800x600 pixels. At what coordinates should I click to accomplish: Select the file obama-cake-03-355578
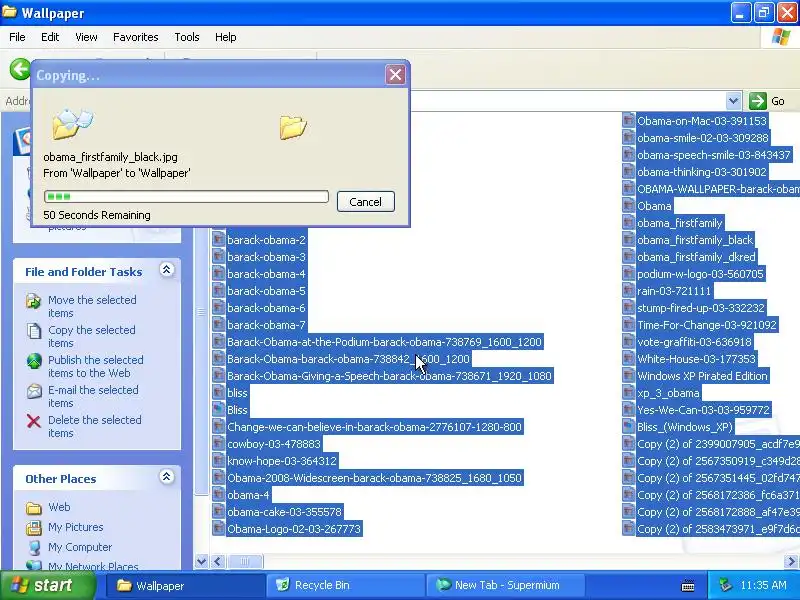click(284, 512)
